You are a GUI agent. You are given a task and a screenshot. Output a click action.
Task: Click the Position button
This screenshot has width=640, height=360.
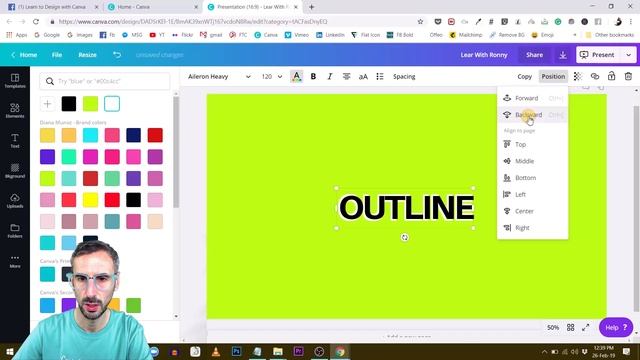coord(553,76)
